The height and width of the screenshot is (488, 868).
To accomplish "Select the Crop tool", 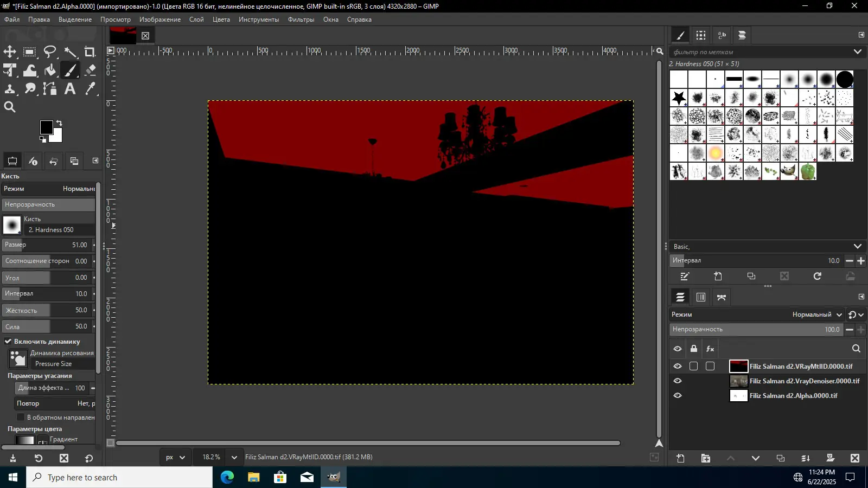I will 90,52.
